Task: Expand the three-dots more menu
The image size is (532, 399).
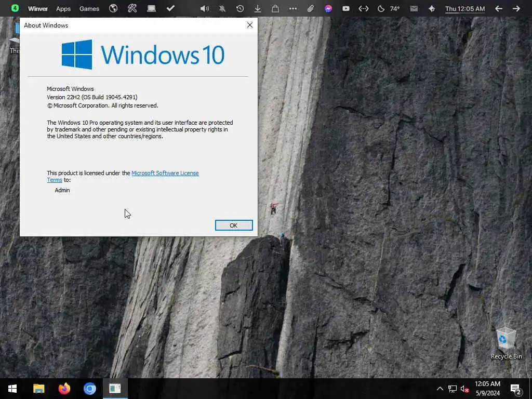Action: pyautogui.click(x=293, y=9)
